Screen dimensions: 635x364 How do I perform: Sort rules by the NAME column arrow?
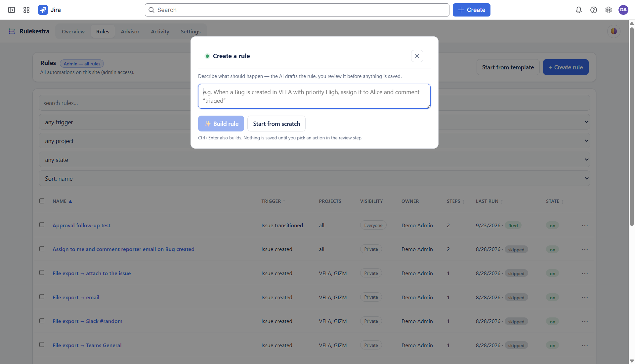[x=70, y=201]
